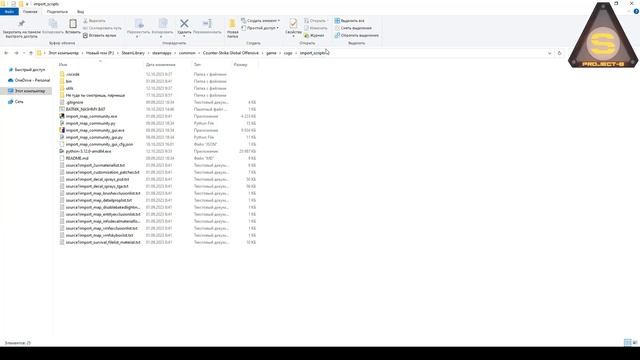Open recent locations dropdown arrow
640x360 pixels.
pyautogui.click(x=24, y=53)
